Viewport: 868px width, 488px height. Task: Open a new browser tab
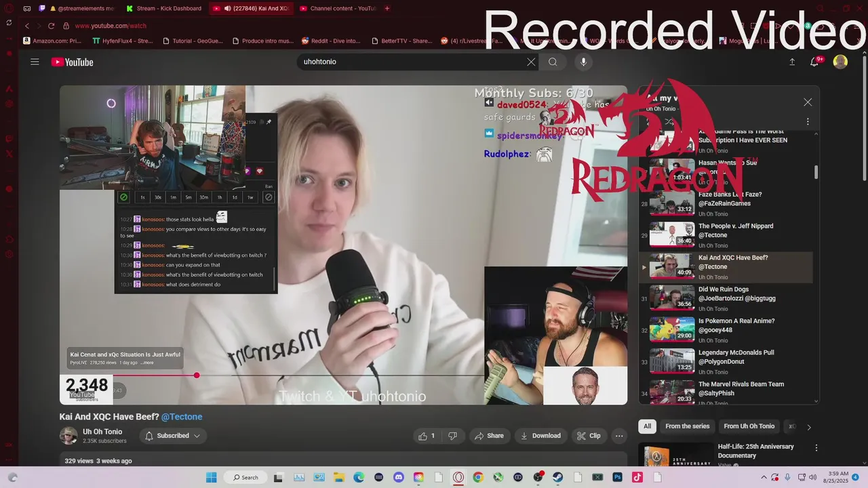point(387,8)
